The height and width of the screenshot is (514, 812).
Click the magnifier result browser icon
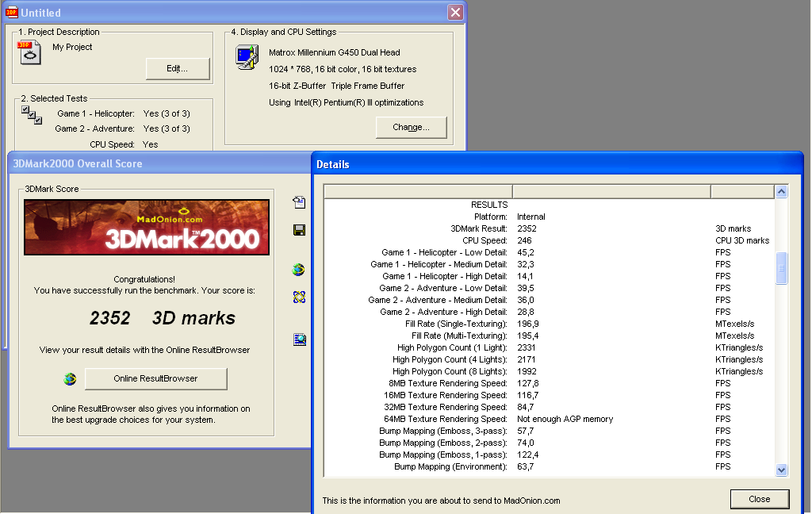[299, 339]
